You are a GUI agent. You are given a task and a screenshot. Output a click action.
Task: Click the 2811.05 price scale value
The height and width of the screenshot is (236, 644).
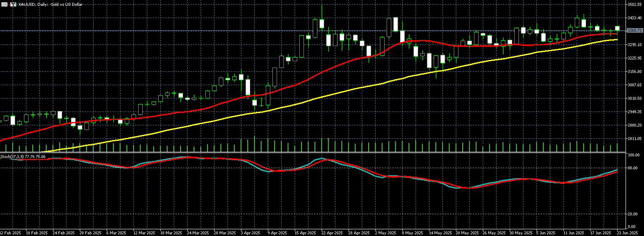pyautogui.click(x=634, y=139)
